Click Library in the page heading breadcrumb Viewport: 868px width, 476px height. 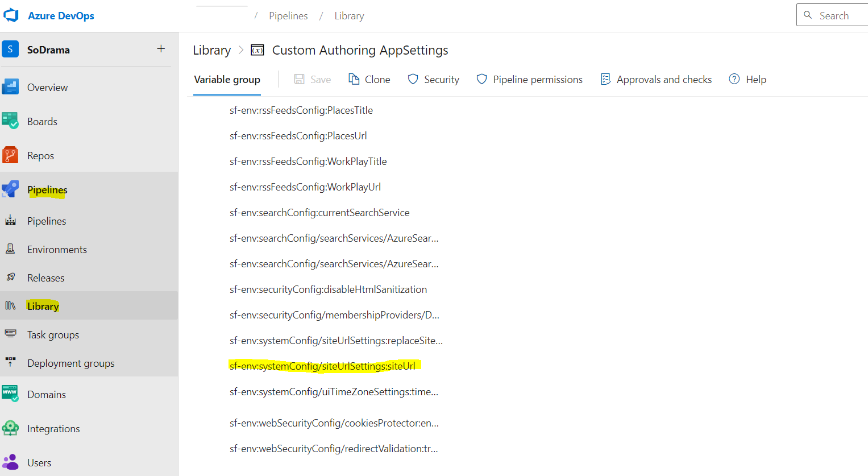point(211,50)
